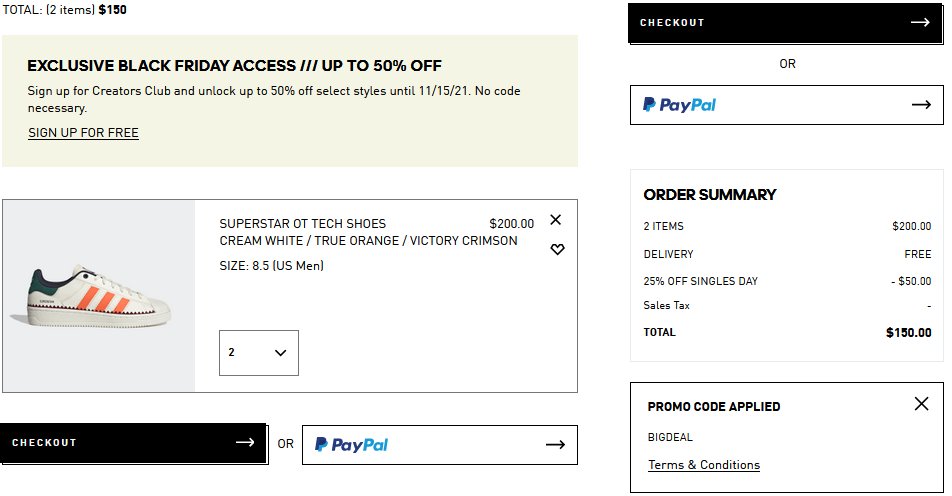Image resolution: width=952 pixels, height=496 pixels.
Task: Click the top black Checkout button
Action: coord(785,22)
